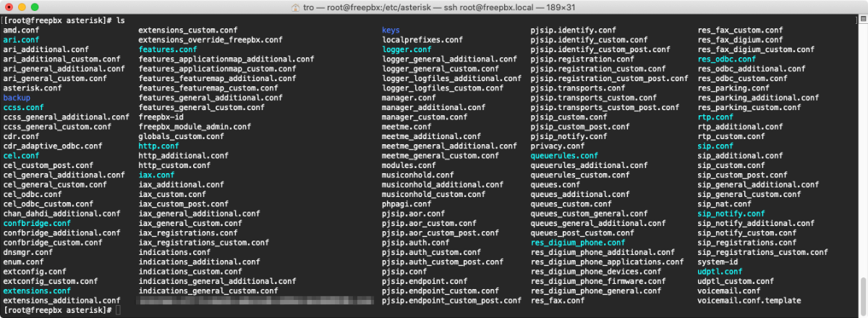Click the cyan ari.conf file name
Screen dimensions: 868x318
[21, 39]
